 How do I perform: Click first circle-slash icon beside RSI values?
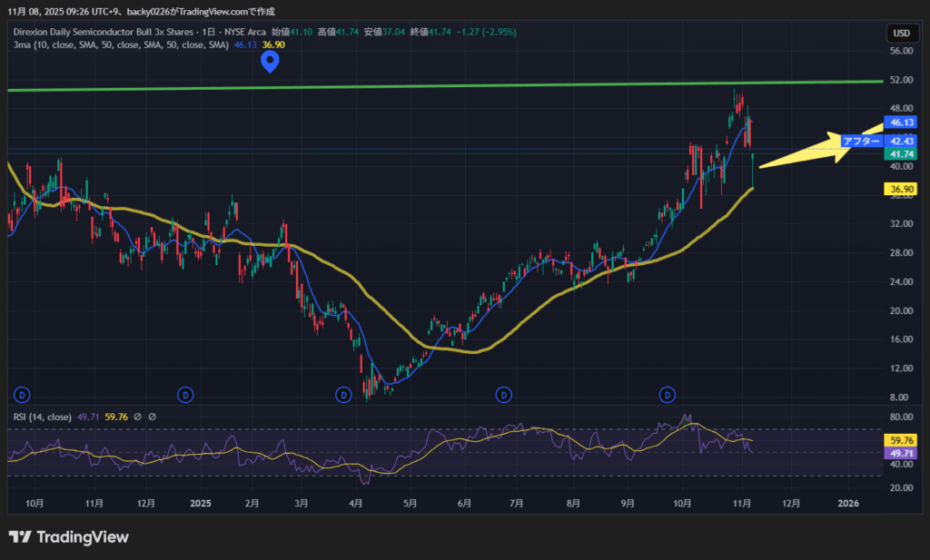click(x=137, y=417)
